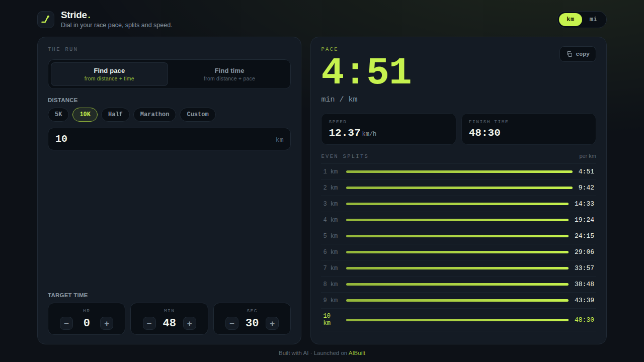644x362 pixels.
Task: Select the Find time mode
Action: (x=229, y=74)
